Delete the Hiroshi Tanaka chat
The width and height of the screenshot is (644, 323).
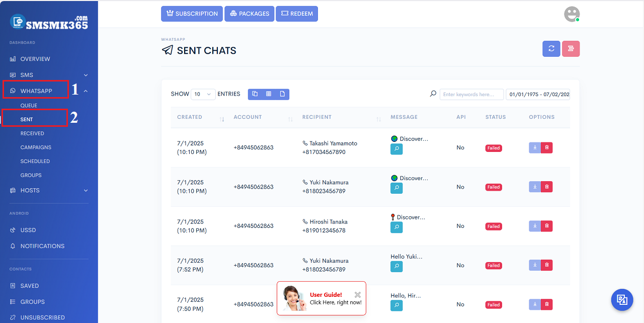click(547, 226)
